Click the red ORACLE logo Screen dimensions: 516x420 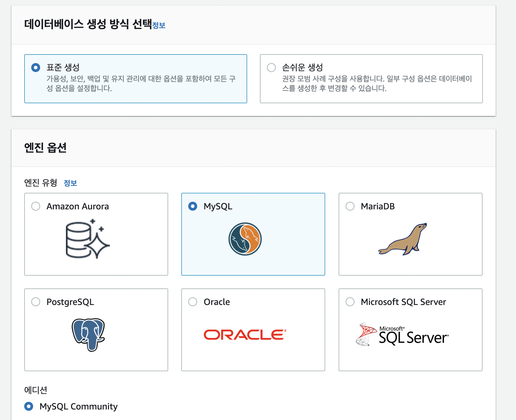tap(245, 335)
